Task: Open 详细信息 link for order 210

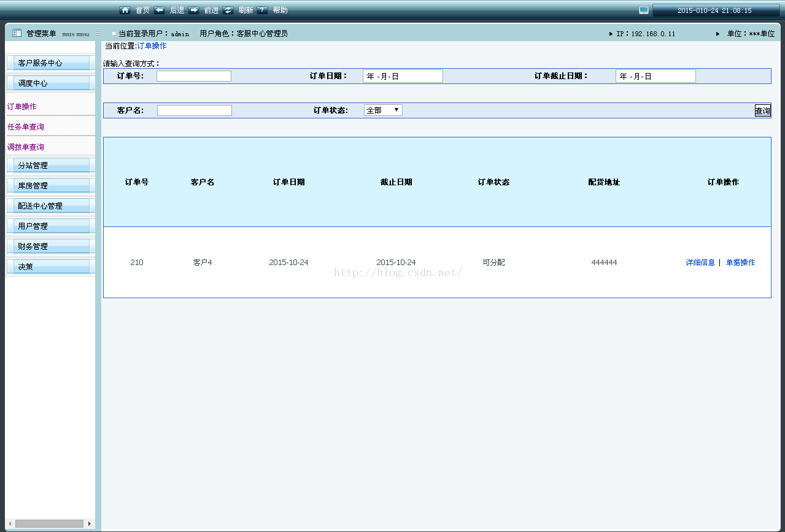Action: click(700, 263)
